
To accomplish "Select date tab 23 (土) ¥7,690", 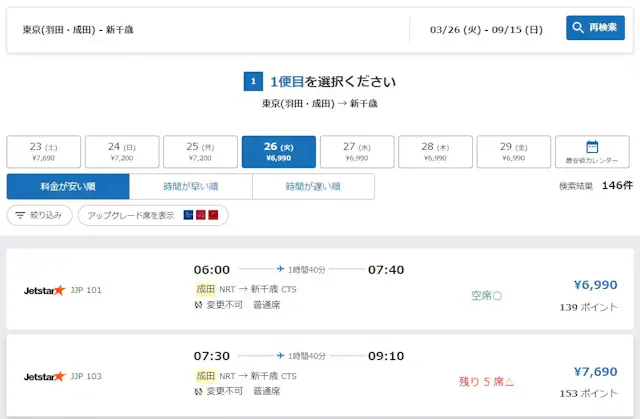I will [x=43, y=152].
